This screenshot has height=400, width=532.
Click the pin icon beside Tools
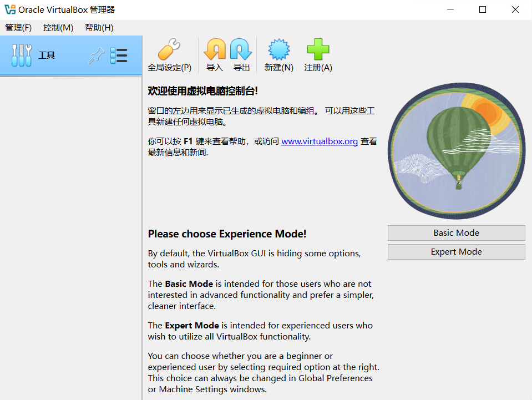(x=97, y=55)
